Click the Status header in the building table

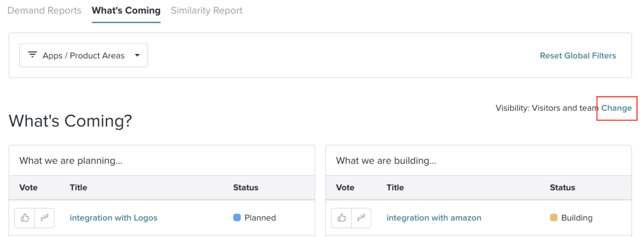563,188
